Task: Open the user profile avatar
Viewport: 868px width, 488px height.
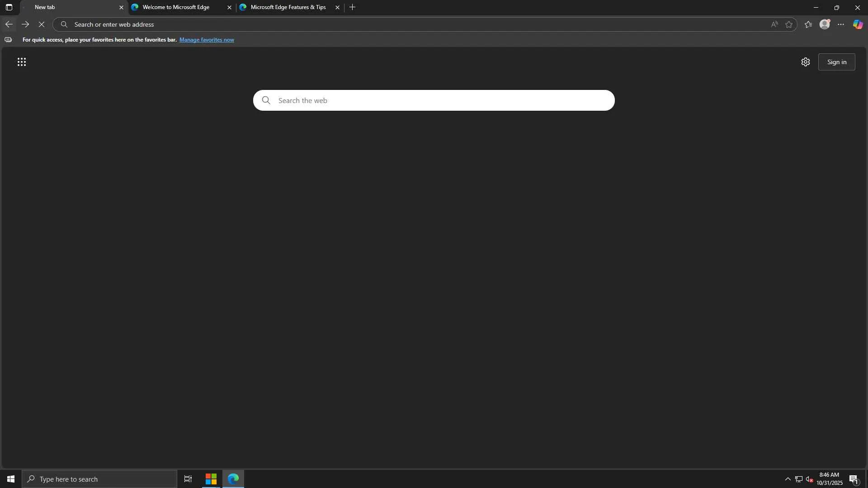Action: click(825, 24)
